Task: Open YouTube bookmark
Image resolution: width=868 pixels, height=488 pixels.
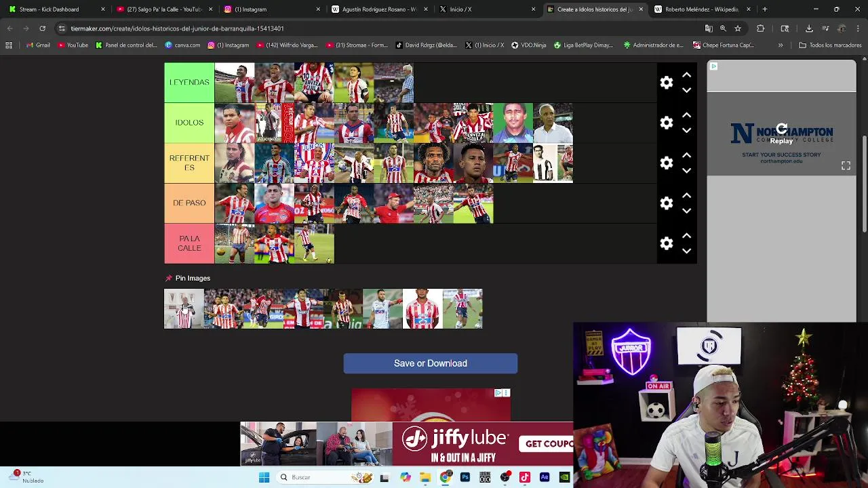Action: pyautogui.click(x=73, y=45)
